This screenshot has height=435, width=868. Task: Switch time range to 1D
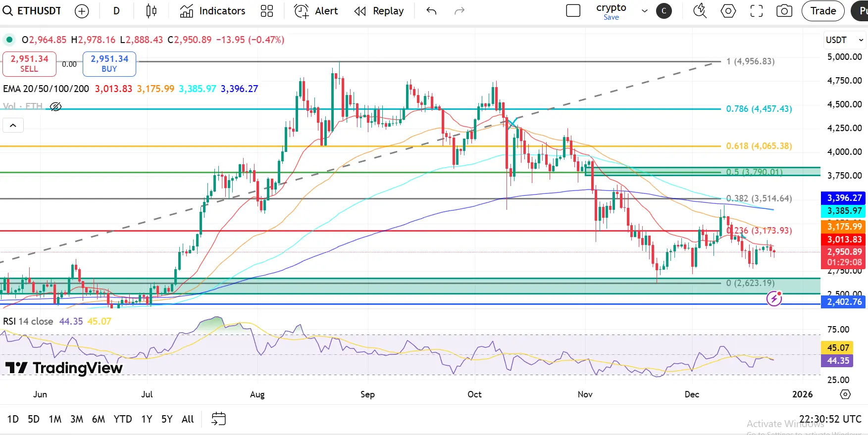coord(13,419)
